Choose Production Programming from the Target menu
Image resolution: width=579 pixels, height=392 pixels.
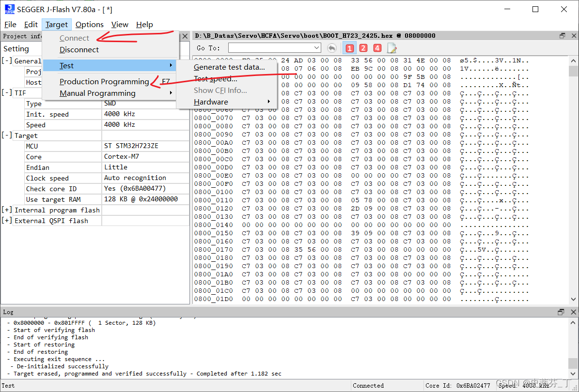click(x=104, y=82)
